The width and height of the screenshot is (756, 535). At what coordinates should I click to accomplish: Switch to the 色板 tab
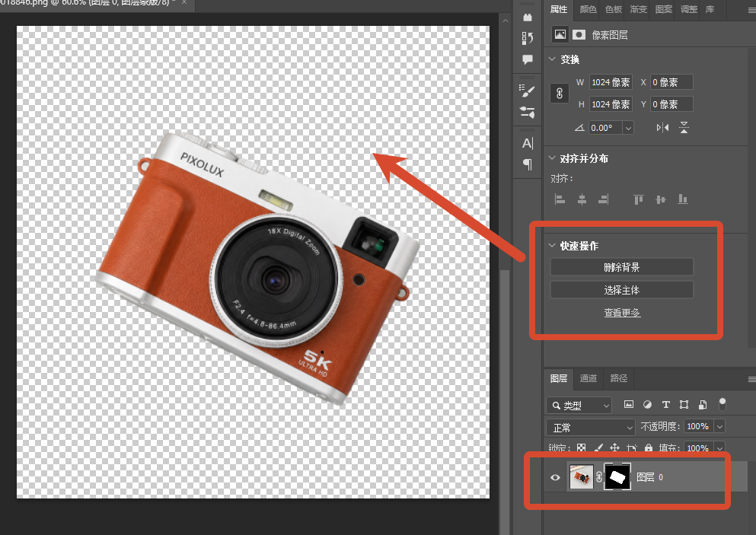(x=614, y=10)
